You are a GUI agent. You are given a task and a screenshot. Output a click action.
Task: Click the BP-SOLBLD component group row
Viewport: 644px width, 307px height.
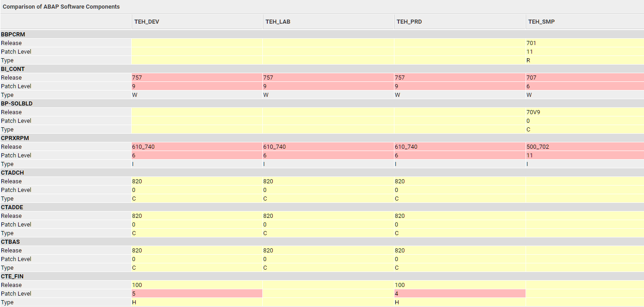(x=16, y=104)
